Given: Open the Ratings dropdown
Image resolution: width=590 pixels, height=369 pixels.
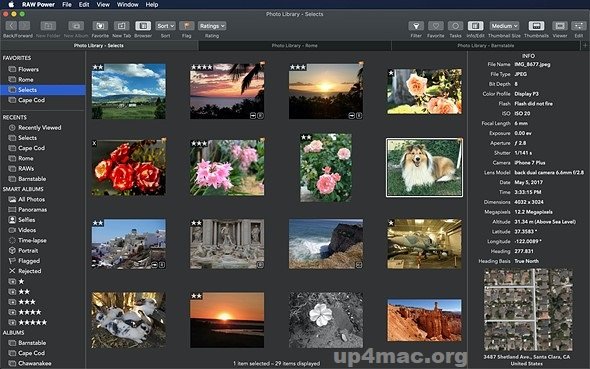Looking at the screenshot, I should 212,26.
